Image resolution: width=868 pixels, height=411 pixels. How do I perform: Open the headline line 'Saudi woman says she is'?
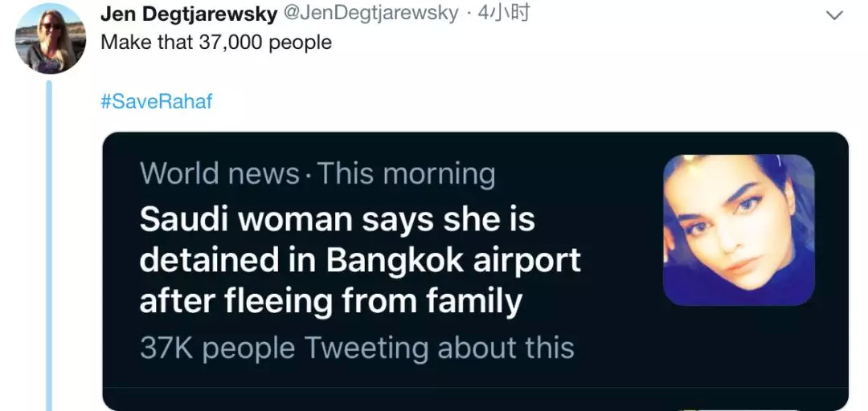[337, 220]
